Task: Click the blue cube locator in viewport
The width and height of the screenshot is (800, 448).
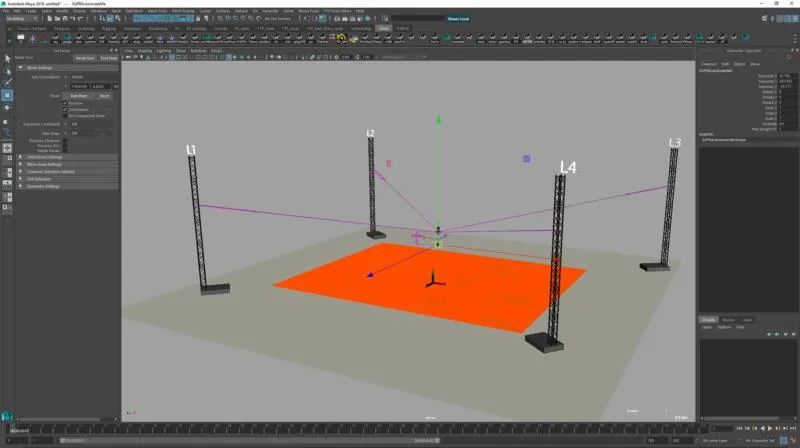Action: coord(526,158)
